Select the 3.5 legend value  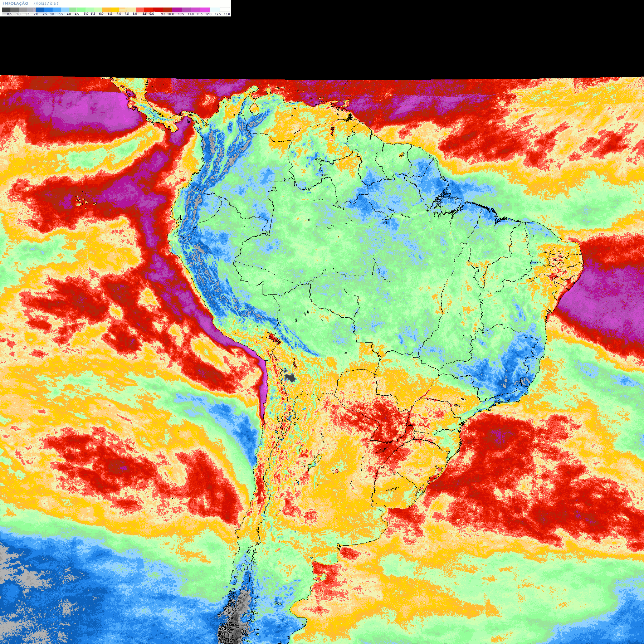click(x=61, y=14)
